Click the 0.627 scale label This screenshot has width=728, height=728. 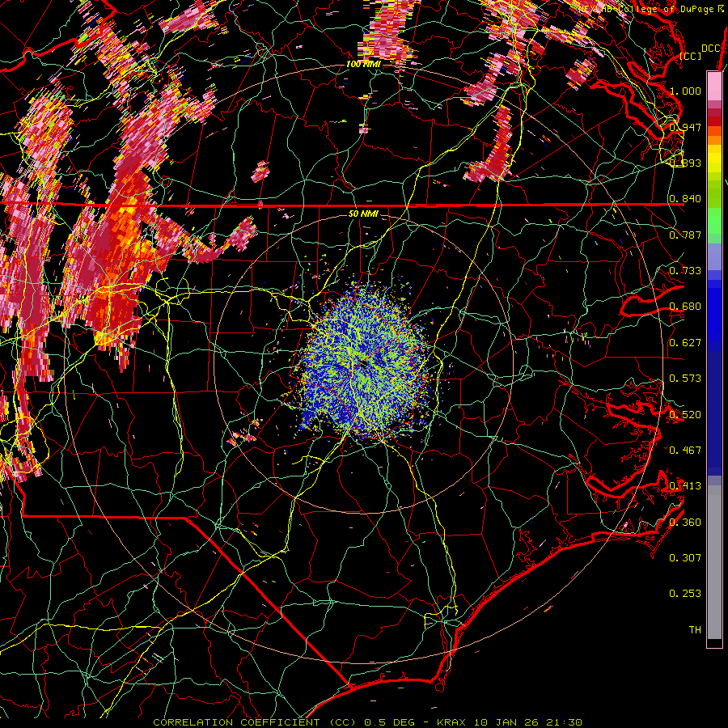(685, 343)
